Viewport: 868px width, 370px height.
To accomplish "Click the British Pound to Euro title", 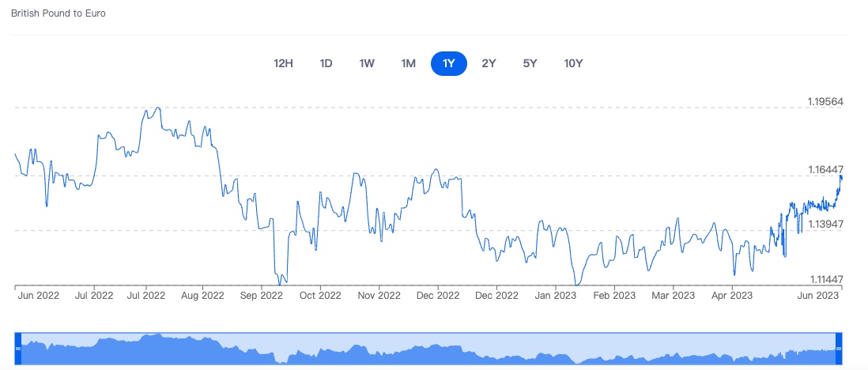I will click(x=58, y=13).
